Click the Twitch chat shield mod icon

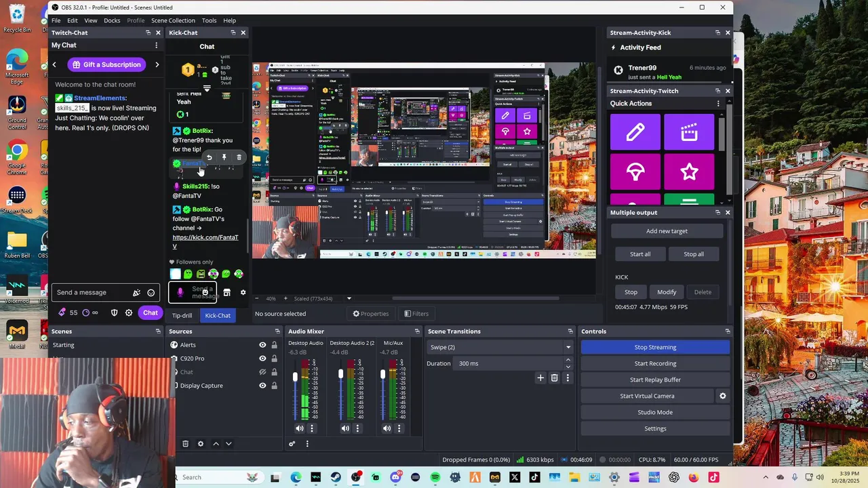tap(114, 312)
